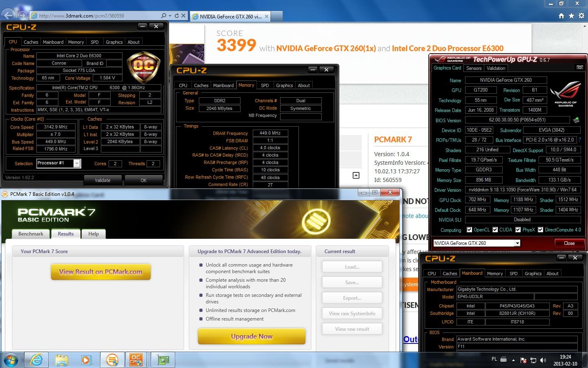Switch to OC CPU-Z taskbar icon
Image resolution: width=588 pixels, height=368 pixels.
[x=137, y=360]
